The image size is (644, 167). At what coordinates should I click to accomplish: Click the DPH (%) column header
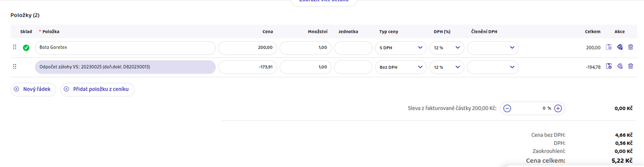[442, 31]
